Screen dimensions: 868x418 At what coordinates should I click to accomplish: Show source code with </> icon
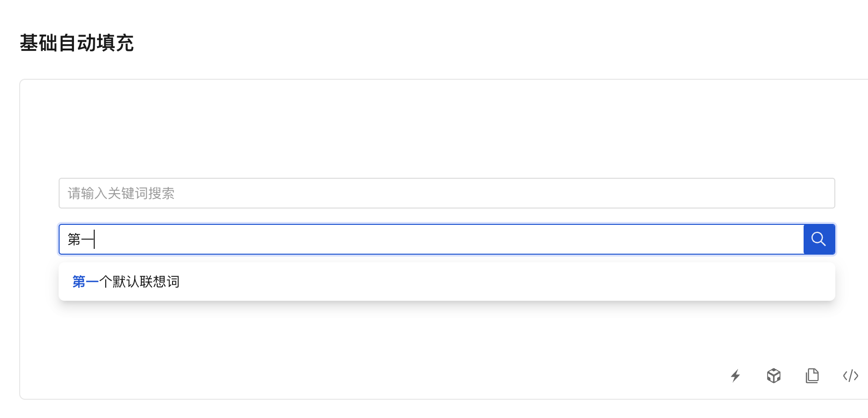[x=851, y=376]
